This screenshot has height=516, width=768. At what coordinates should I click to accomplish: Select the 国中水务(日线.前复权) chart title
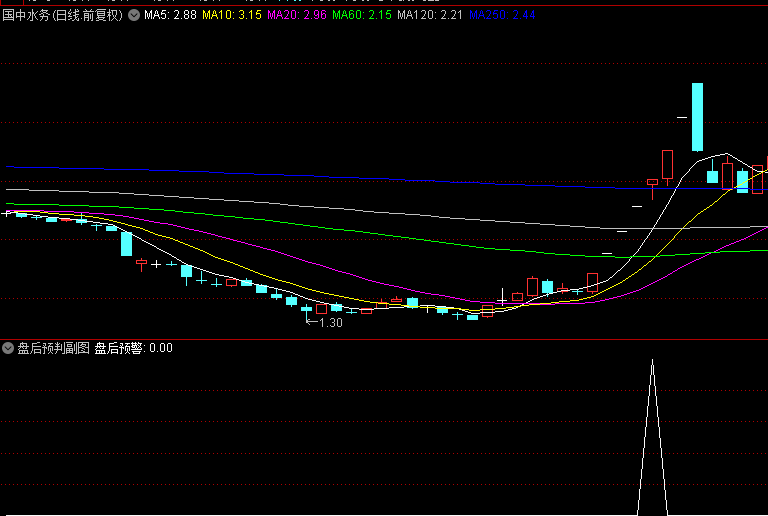(62, 15)
